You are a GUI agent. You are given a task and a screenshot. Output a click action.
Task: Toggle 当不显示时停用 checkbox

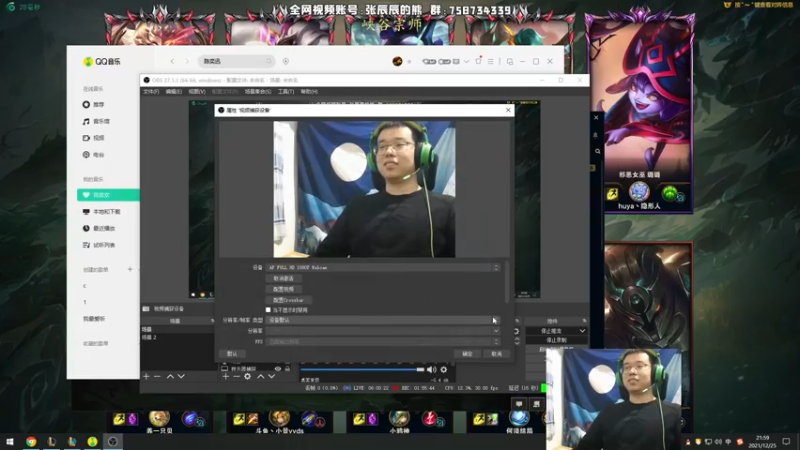tap(268, 310)
